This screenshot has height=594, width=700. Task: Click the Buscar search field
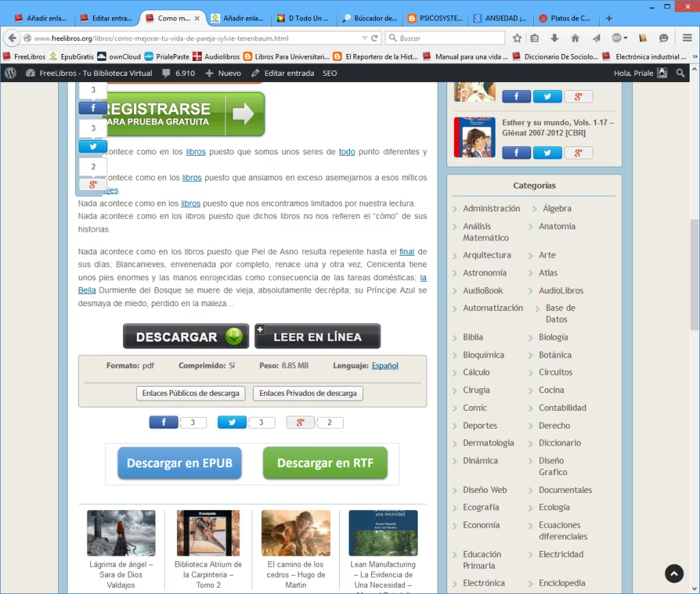451,38
